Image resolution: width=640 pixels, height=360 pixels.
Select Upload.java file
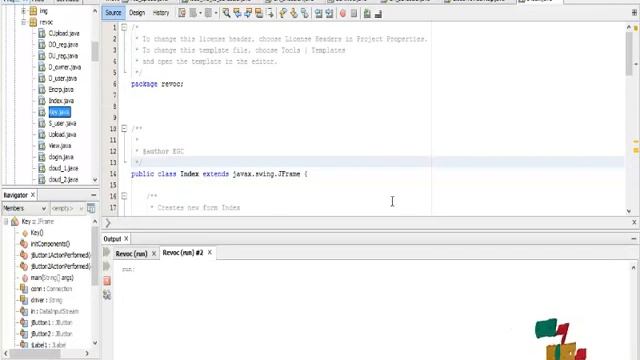[x=62, y=134]
